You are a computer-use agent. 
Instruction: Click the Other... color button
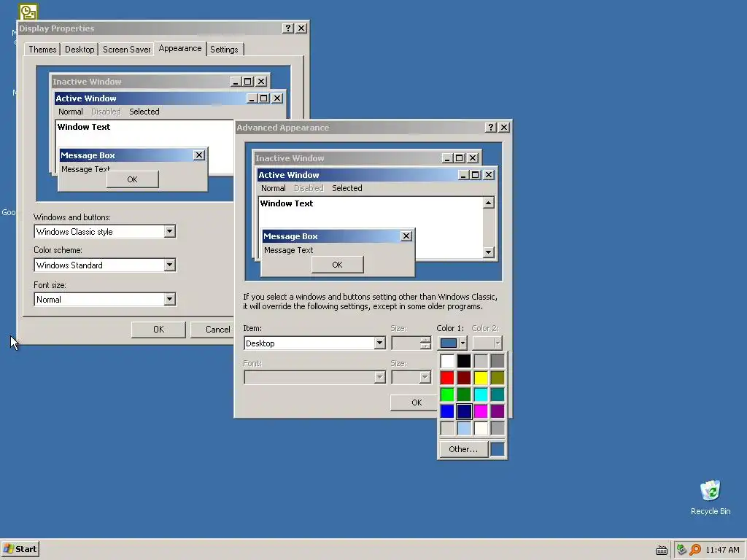(463, 449)
